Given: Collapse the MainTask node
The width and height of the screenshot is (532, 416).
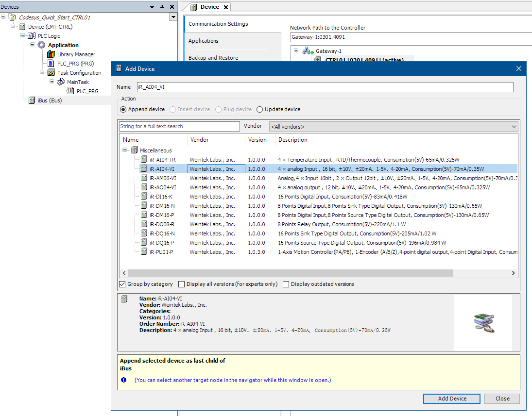Looking at the screenshot, I should pos(51,81).
